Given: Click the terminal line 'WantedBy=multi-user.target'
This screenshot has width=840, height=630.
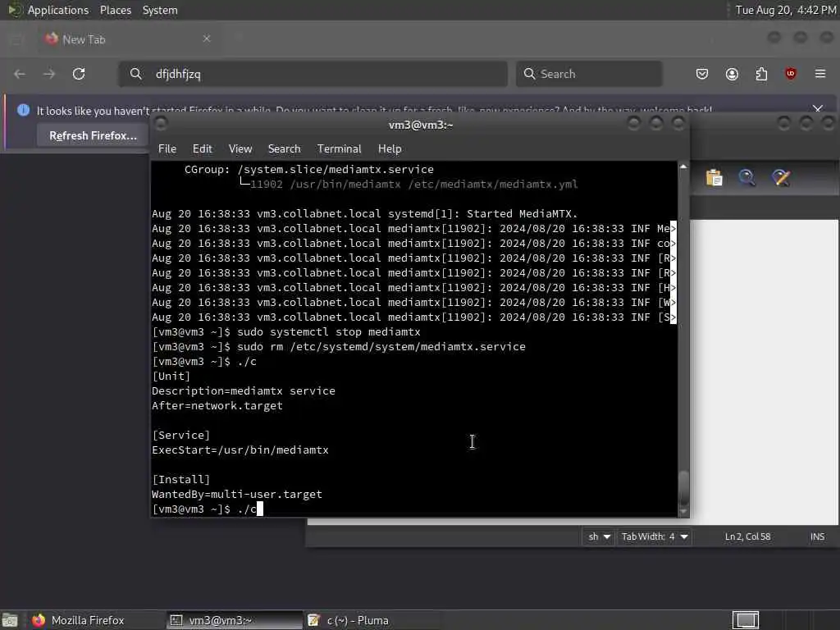Looking at the screenshot, I should 237,495.
